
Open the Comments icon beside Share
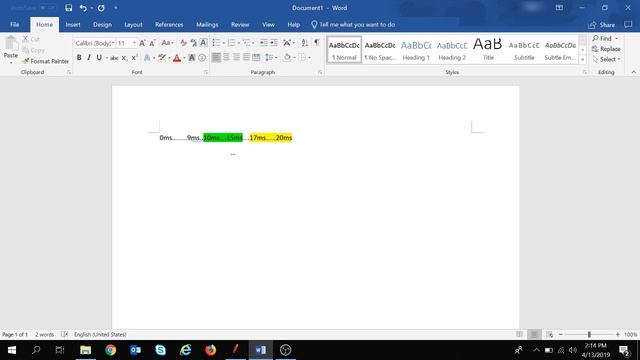click(x=628, y=24)
